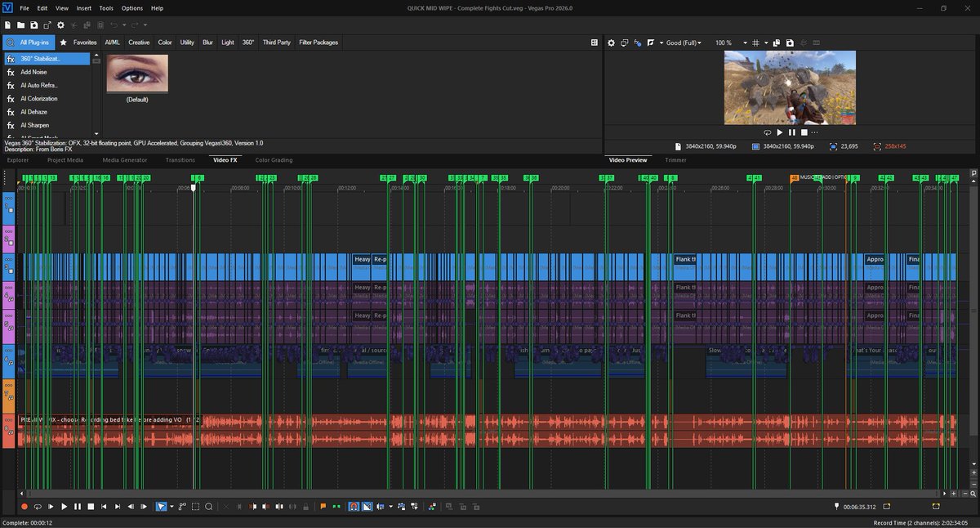Toggle Split Screen View icon in preview
This screenshot has width=980, height=528.
tap(651, 43)
